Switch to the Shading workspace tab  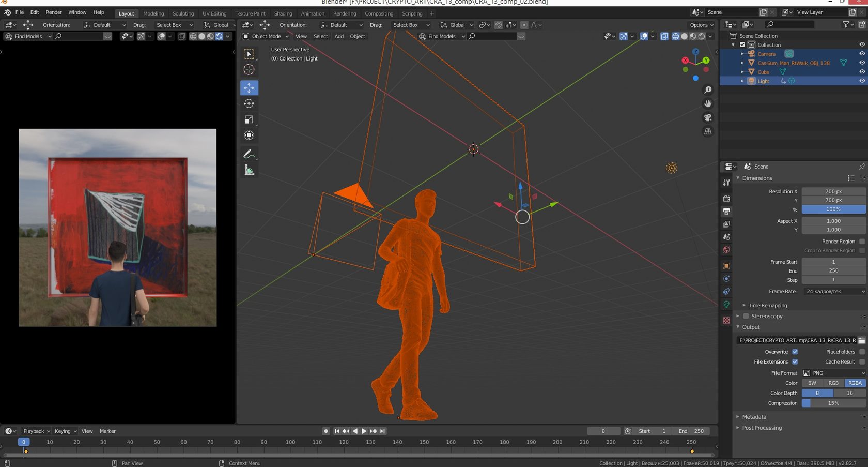[x=283, y=13]
